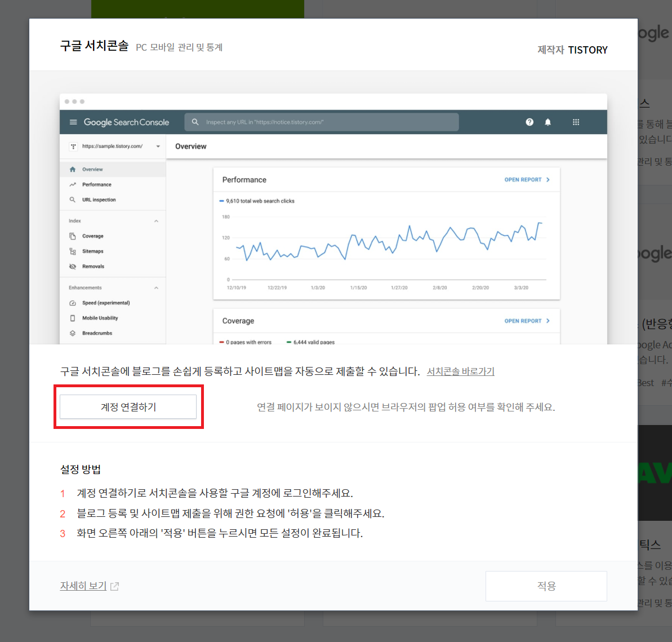Select Removals in the sidebar

coord(113,266)
